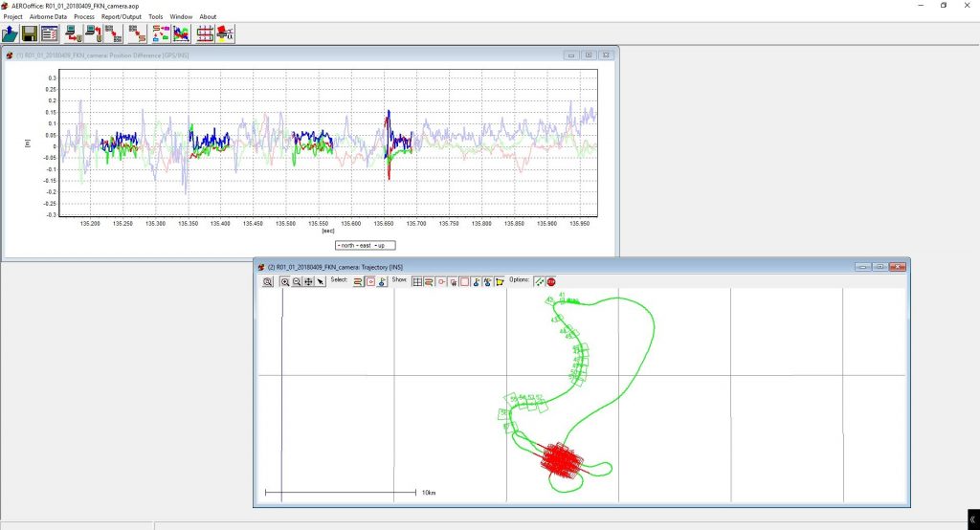Minimize the Trajectory window
Viewport: 980px width, 530px height.
point(863,267)
